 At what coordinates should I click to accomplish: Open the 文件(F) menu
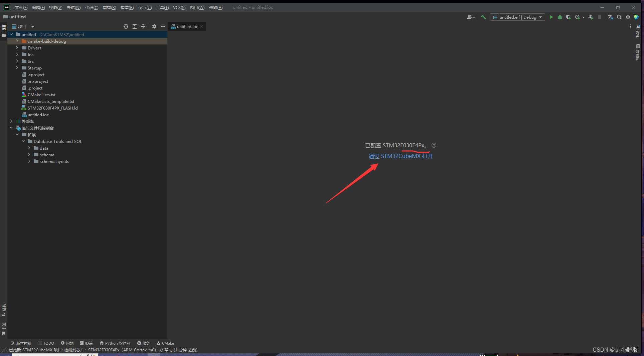(21, 7)
